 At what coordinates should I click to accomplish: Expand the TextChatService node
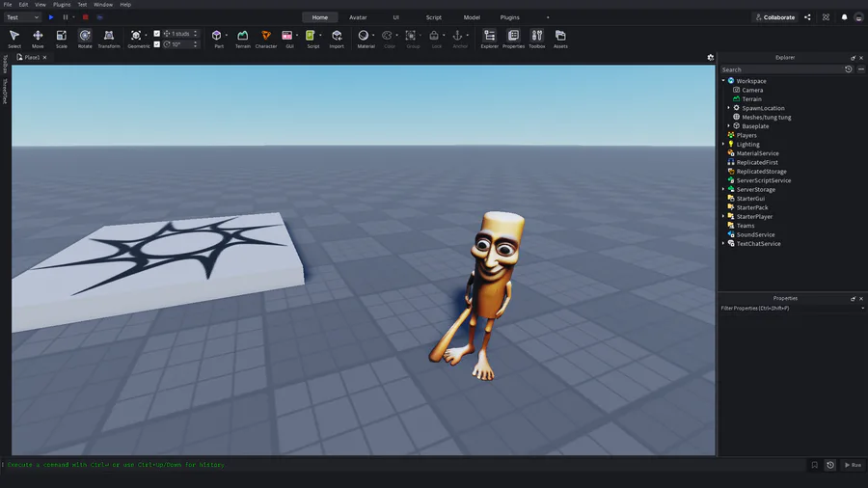point(723,243)
